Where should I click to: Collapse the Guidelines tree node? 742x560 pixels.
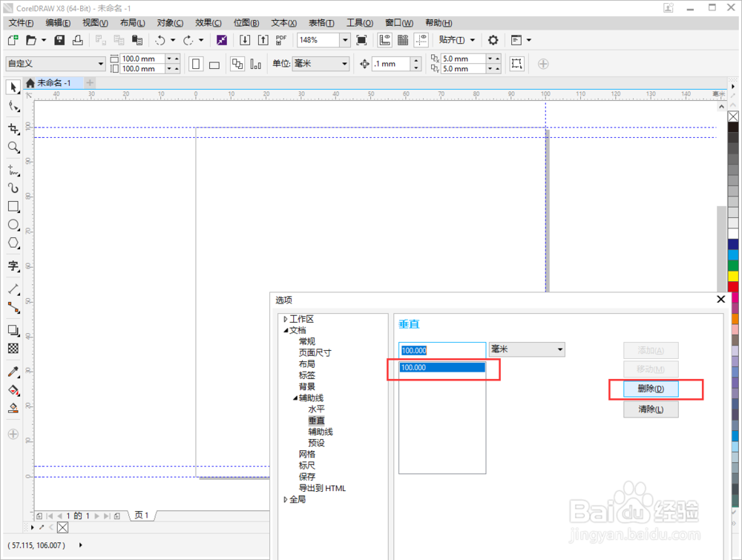[295, 398]
